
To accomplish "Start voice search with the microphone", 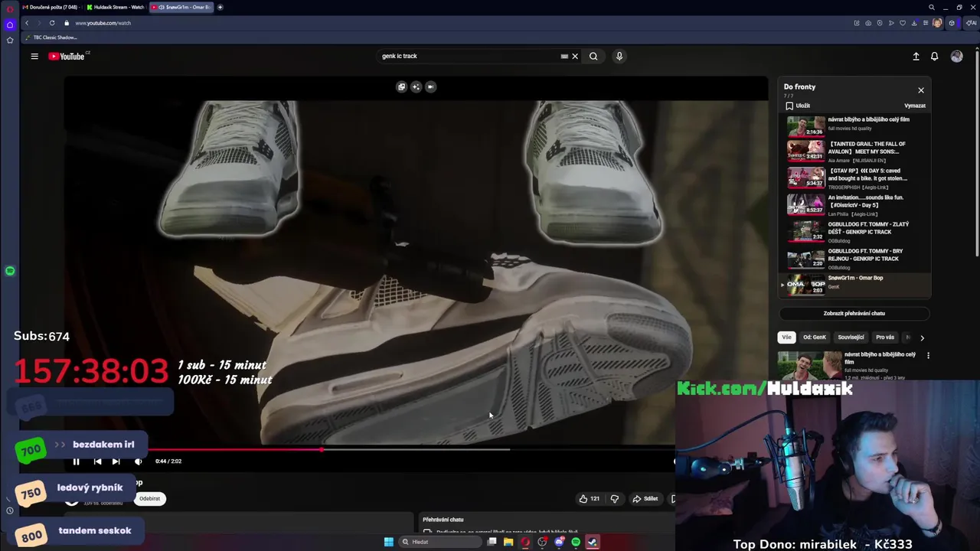I will coord(619,56).
